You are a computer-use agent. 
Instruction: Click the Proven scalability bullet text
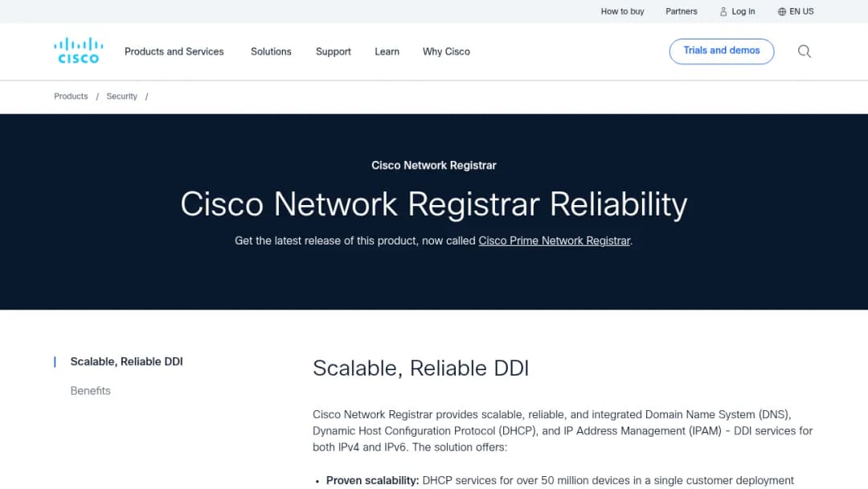coord(559,481)
